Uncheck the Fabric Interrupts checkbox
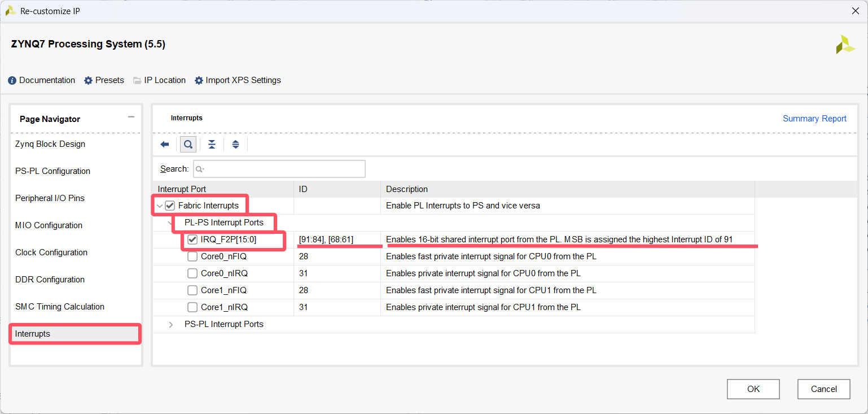 (170, 206)
